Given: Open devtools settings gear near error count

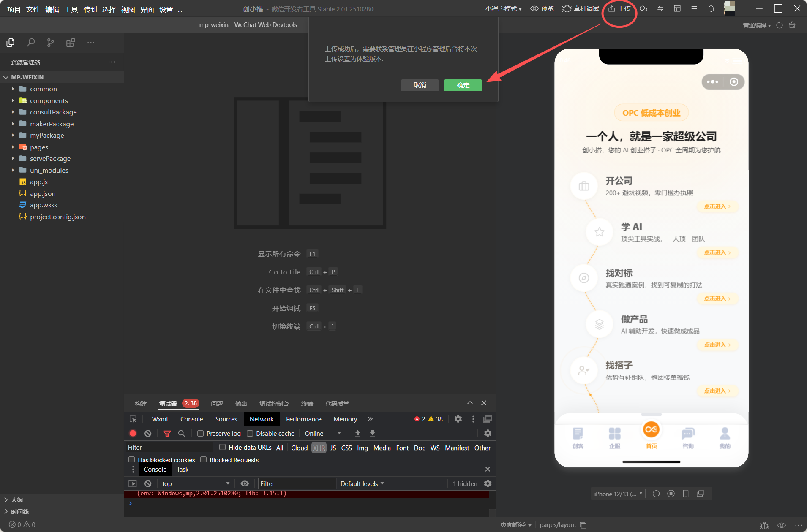Looking at the screenshot, I should [458, 419].
